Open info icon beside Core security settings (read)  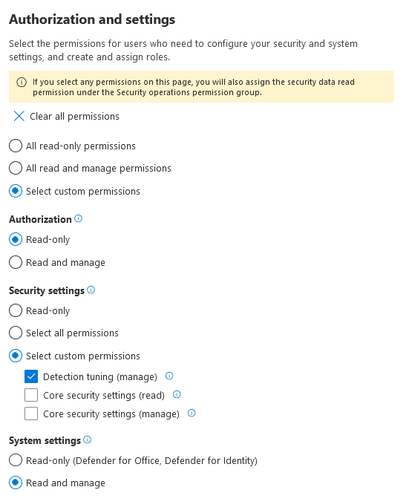(x=177, y=395)
